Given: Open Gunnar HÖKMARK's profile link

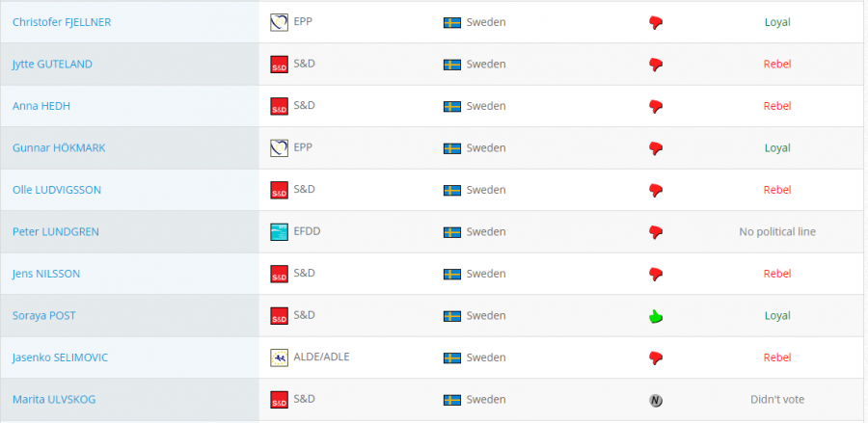Looking at the screenshot, I should (59, 148).
